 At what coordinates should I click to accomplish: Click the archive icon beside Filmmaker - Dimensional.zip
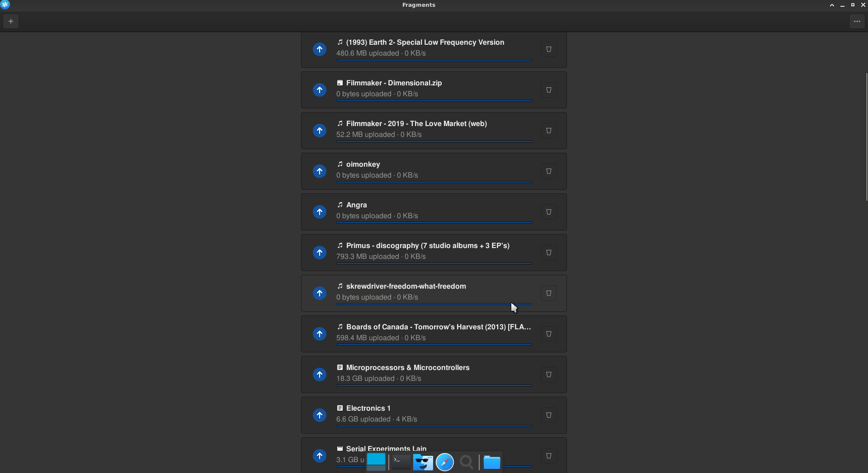[340, 83]
